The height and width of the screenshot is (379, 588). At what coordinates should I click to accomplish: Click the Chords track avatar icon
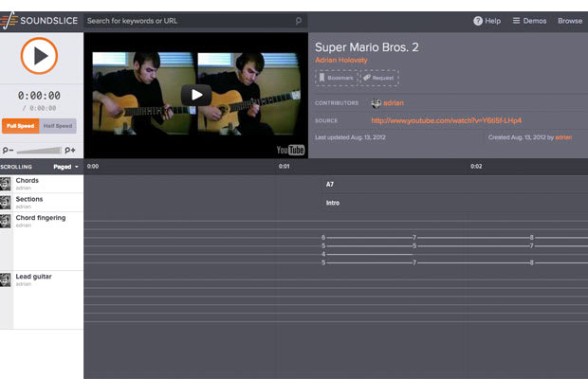click(x=6, y=184)
